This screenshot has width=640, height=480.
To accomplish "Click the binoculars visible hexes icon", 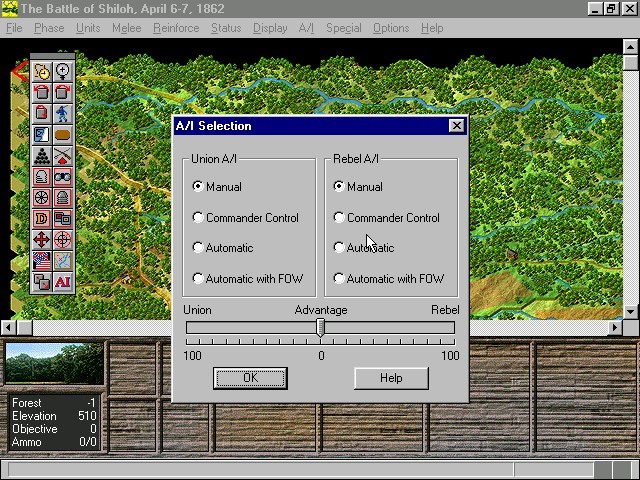I will (x=62, y=177).
